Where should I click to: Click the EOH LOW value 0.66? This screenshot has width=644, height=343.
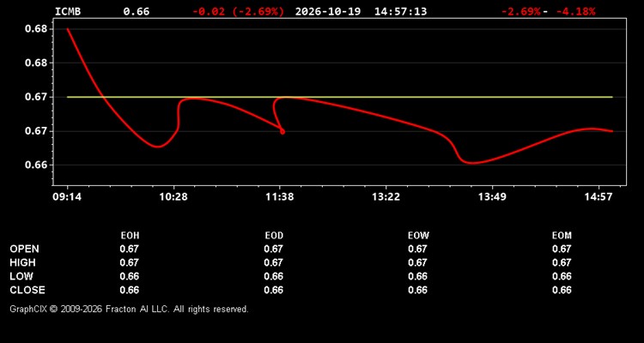(x=130, y=276)
